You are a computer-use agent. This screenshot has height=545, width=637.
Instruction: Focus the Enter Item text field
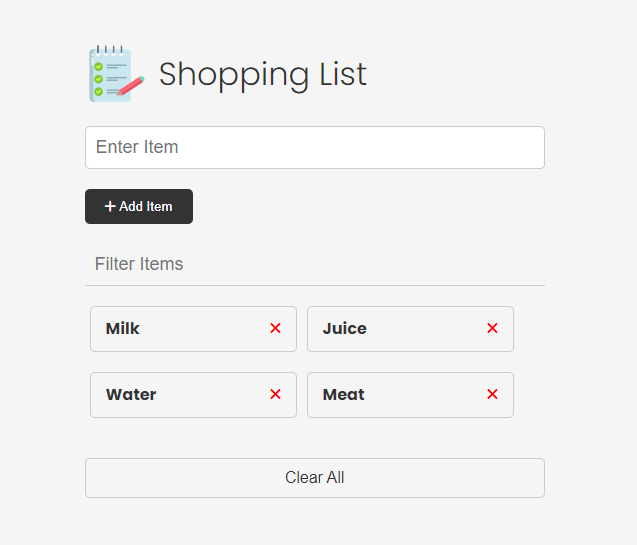click(x=314, y=147)
